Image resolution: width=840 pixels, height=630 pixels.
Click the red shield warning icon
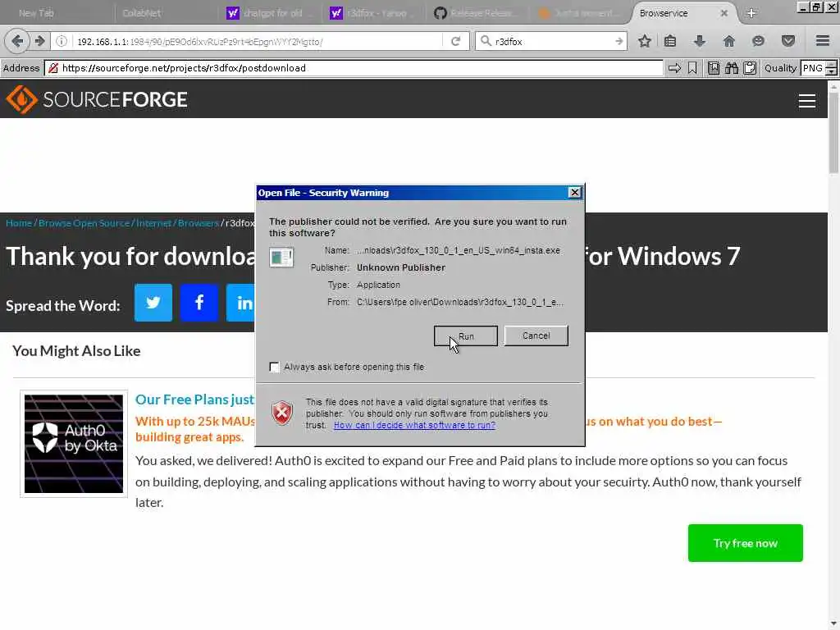pos(282,413)
